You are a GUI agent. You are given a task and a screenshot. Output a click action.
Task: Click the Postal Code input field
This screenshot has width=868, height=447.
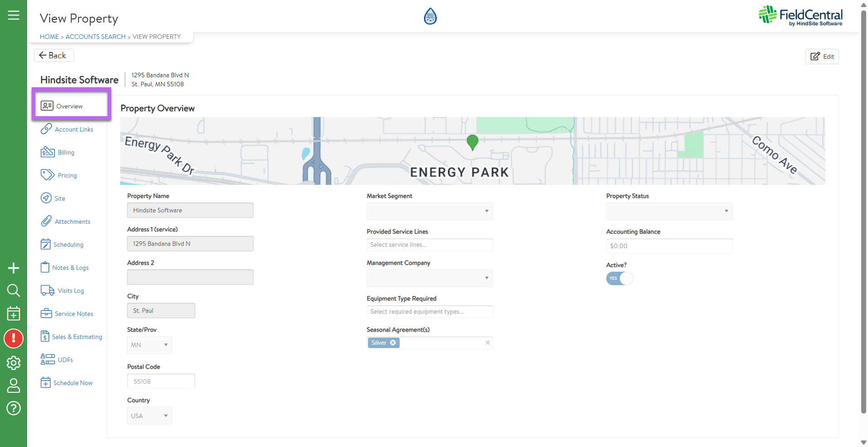click(161, 381)
